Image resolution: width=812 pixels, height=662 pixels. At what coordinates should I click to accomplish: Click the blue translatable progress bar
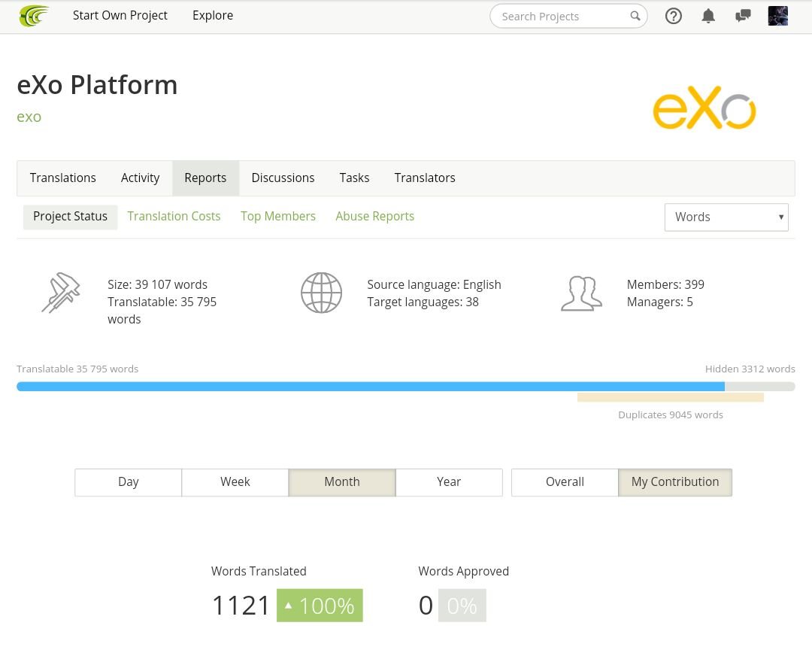point(370,387)
